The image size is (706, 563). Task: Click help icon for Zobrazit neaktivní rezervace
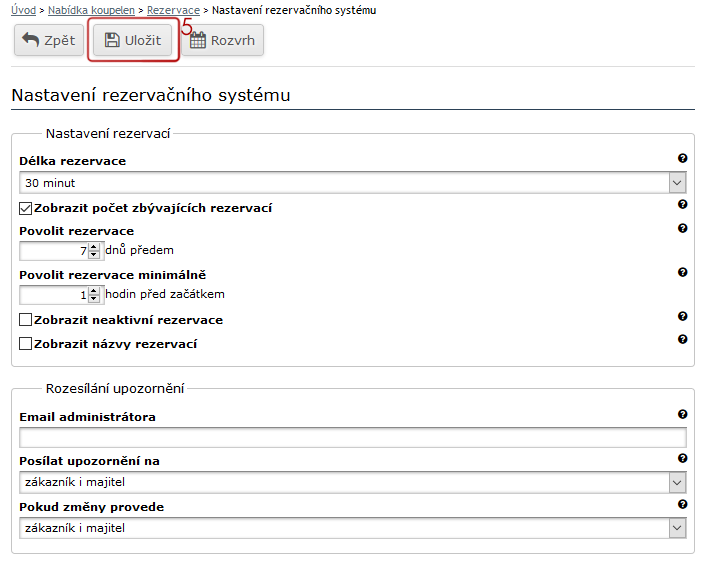[x=682, y=316]
